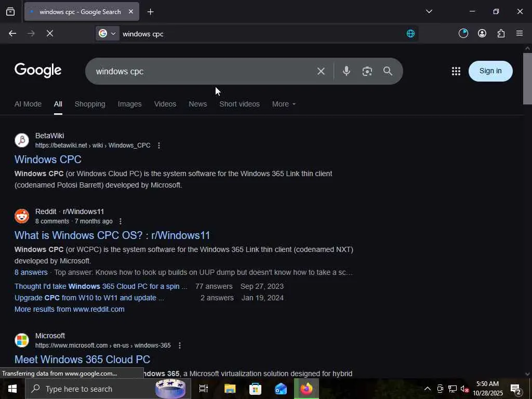The image size is (532, 399).
Task: Click the Reddit site favicon
Action: tap(22, 216)
